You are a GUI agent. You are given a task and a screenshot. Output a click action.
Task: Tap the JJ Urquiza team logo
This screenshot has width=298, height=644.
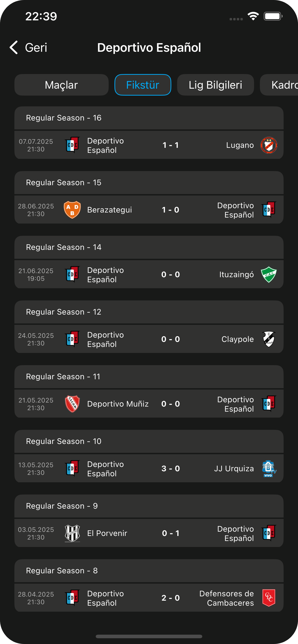269,468
